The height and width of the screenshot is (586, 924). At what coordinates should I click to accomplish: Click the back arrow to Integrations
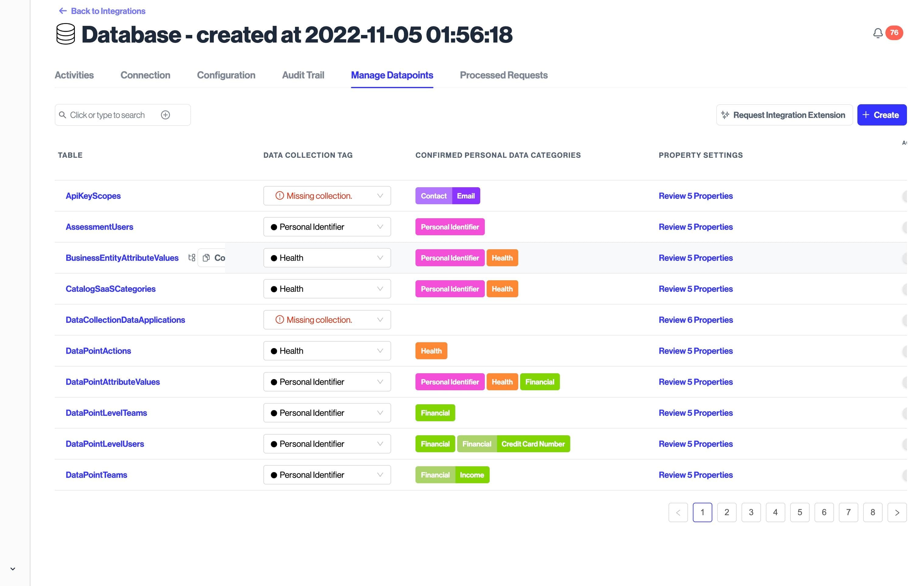pos(63,11)
